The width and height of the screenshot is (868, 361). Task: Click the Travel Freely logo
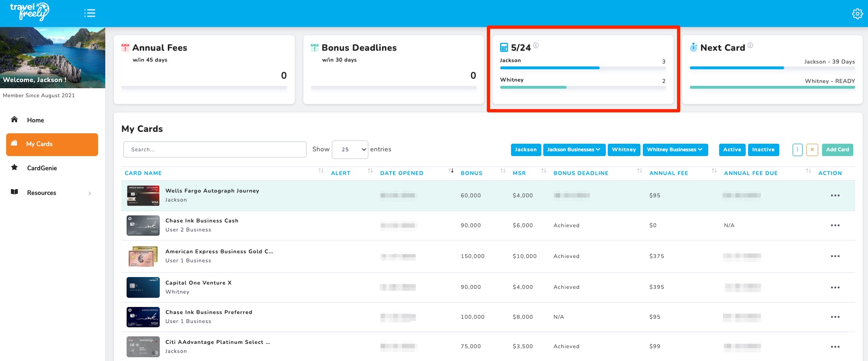click(x=29, y=12)
